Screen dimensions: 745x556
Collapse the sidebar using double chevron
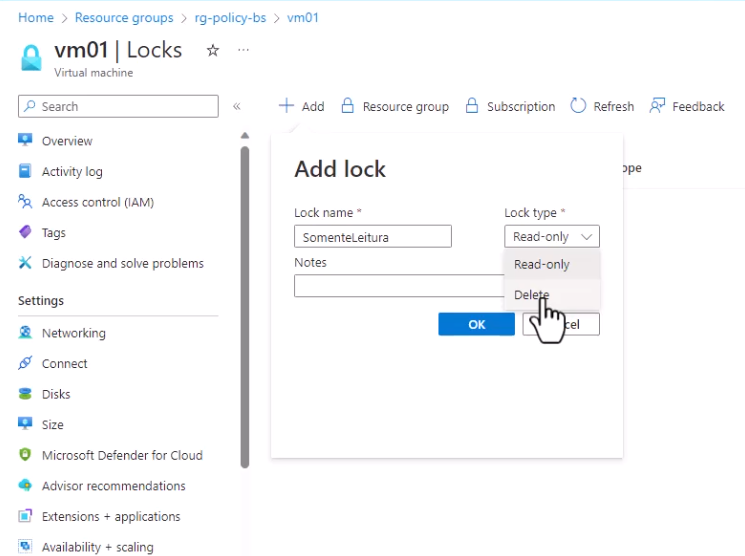(237, 106)
